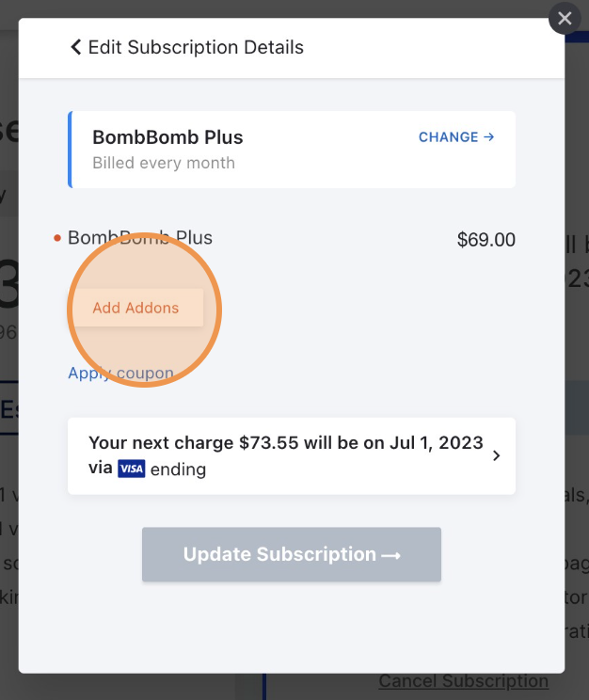Click the Apply coupon link
The height and width of the screenshot is (700, 589).
[x=120, y=373]
